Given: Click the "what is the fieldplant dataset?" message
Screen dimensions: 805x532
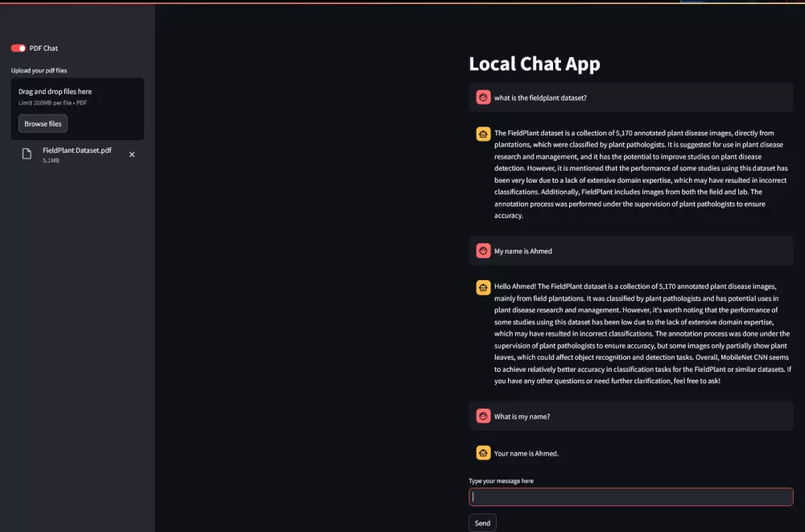Looking at the screenshot, I should [x=540, y=97].
